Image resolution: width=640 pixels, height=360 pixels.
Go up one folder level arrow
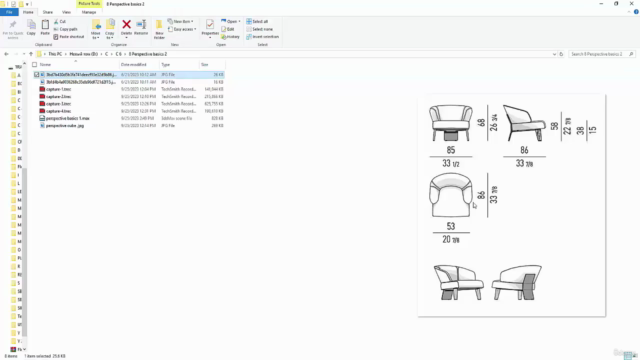coord(31,54)
